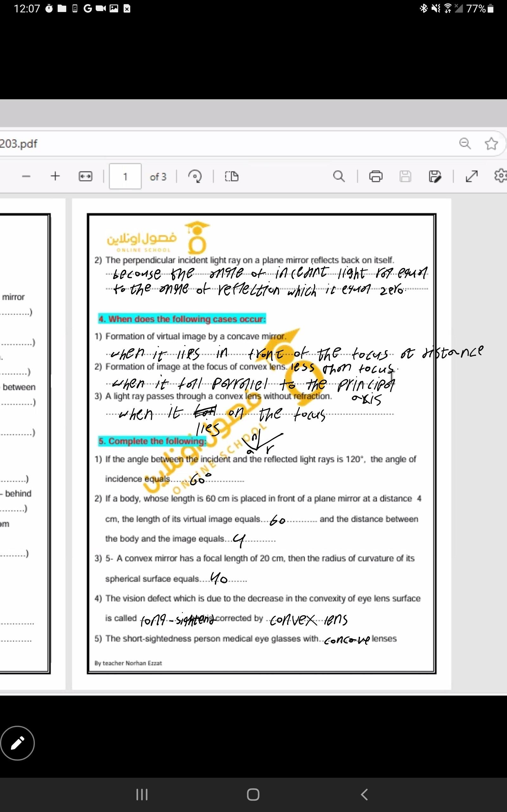507x812 pixels.
Task: Click the '5. Complete the following' heading
Action: pos(152,441)
